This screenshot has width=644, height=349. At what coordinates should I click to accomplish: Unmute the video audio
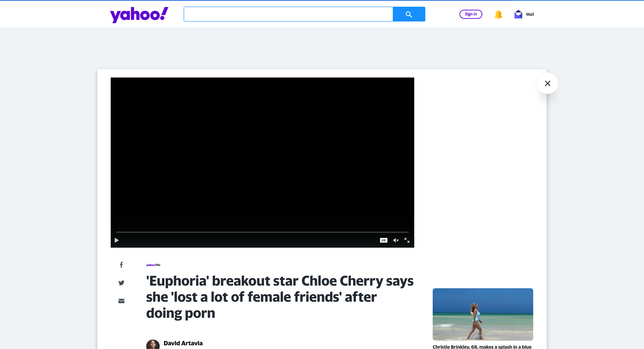tap(396, 240)
